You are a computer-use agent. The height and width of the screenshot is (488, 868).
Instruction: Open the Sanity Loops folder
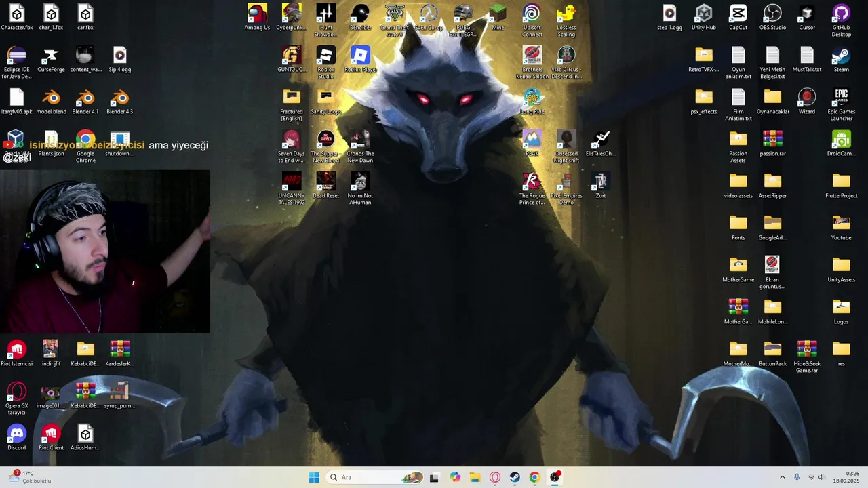(325, 102)
